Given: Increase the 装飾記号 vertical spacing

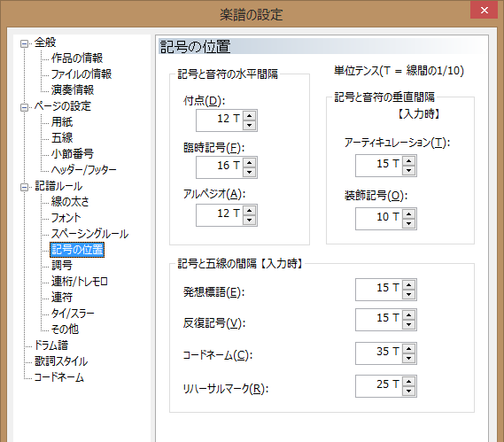Looking at the screenshot, I should click(409, 214).
